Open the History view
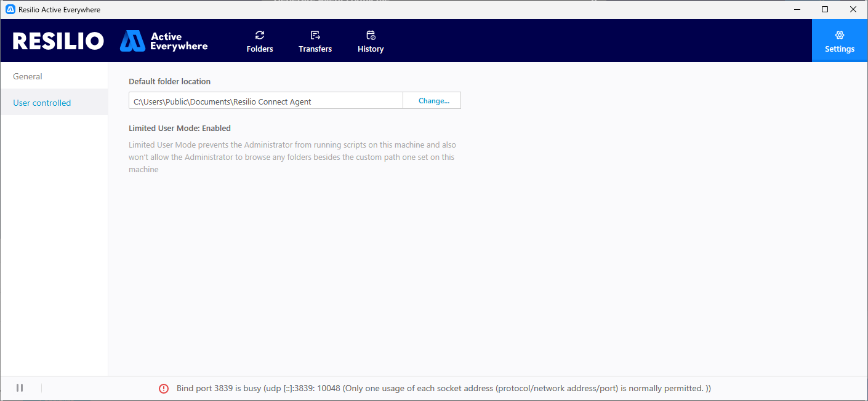This screenshot has height=401, width=868. [x=371, y=41]
